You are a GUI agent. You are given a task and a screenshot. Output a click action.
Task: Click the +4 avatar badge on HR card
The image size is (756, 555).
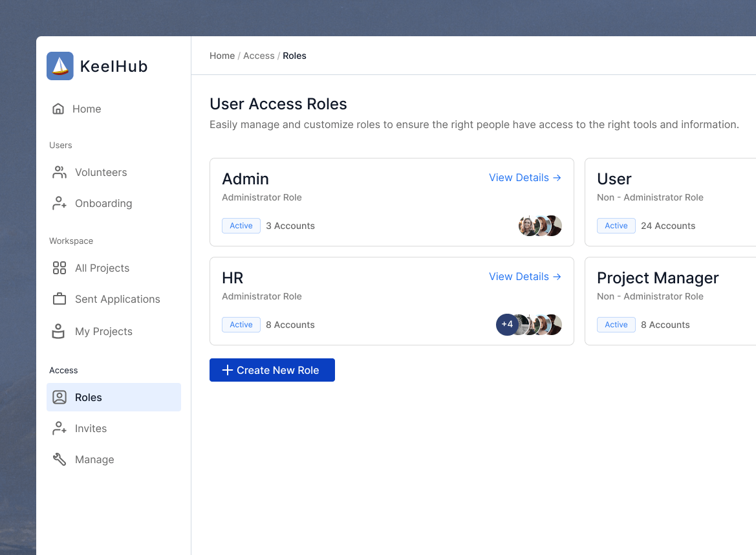(x=507, y=325)
